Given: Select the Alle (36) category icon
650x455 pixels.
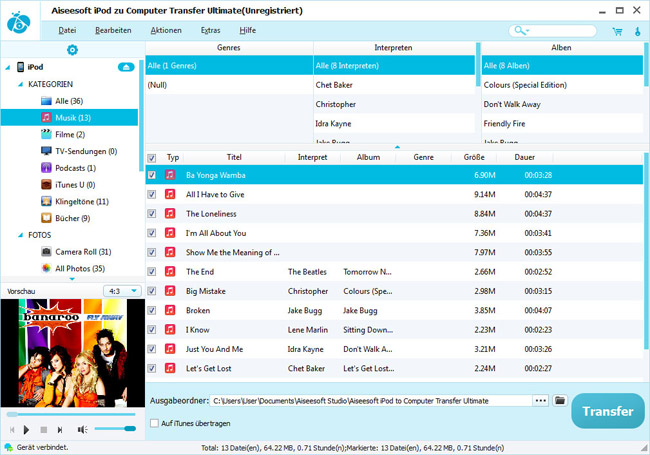Looking at the screenshot, I should pyautogui.click(x=46, y=101).
